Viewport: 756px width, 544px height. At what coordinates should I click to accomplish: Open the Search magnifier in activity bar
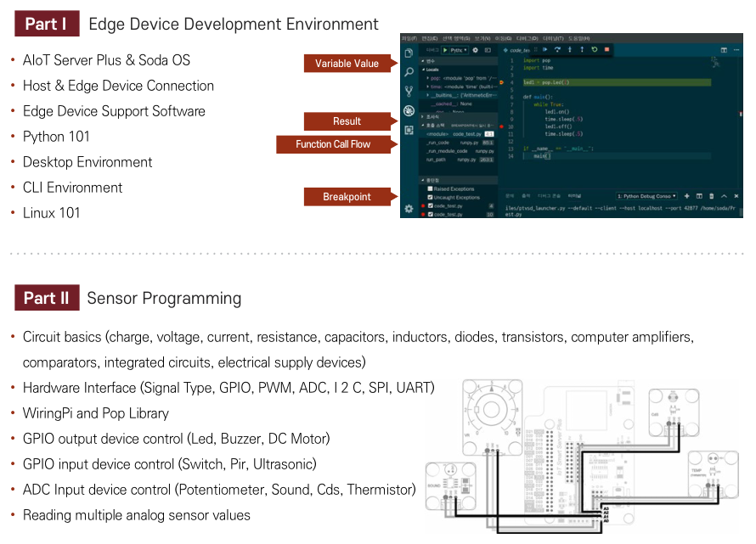tap(409, 72)
